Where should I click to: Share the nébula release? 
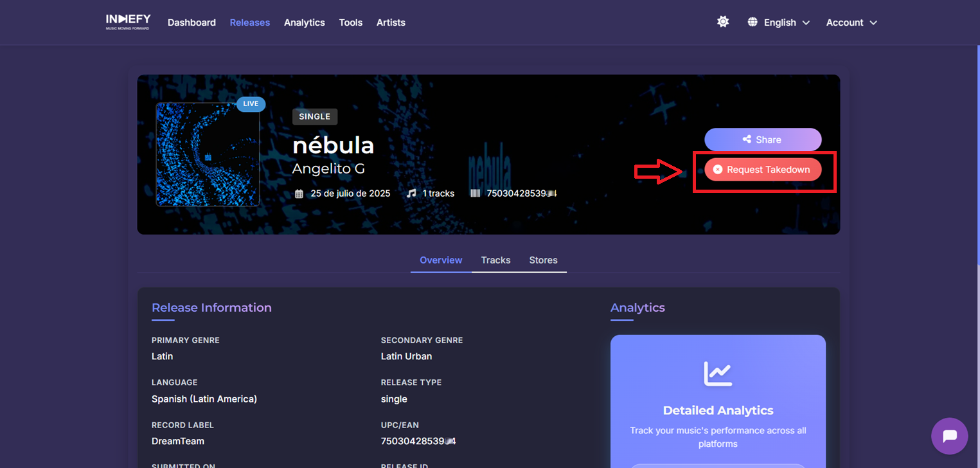click(x=763, y=139)
